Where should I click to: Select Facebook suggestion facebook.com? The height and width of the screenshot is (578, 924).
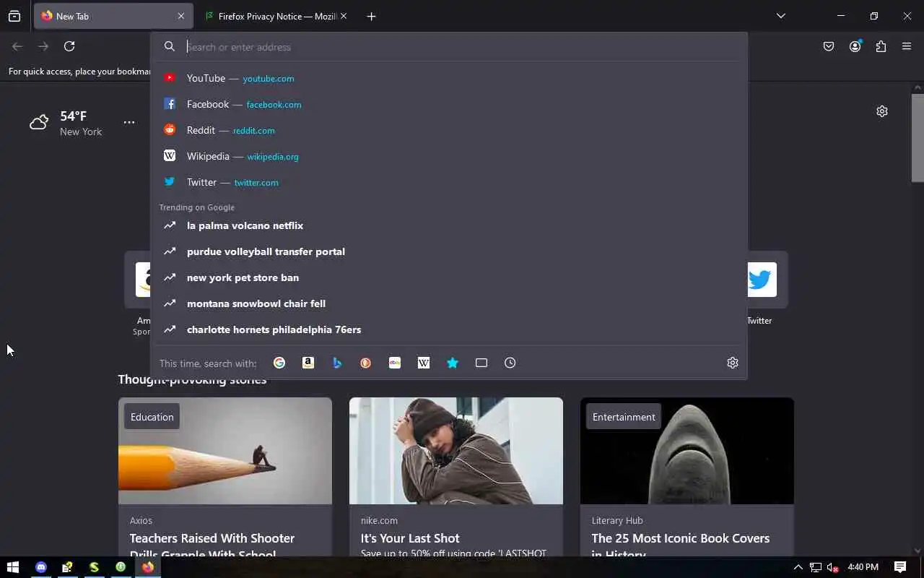point(449,104)
